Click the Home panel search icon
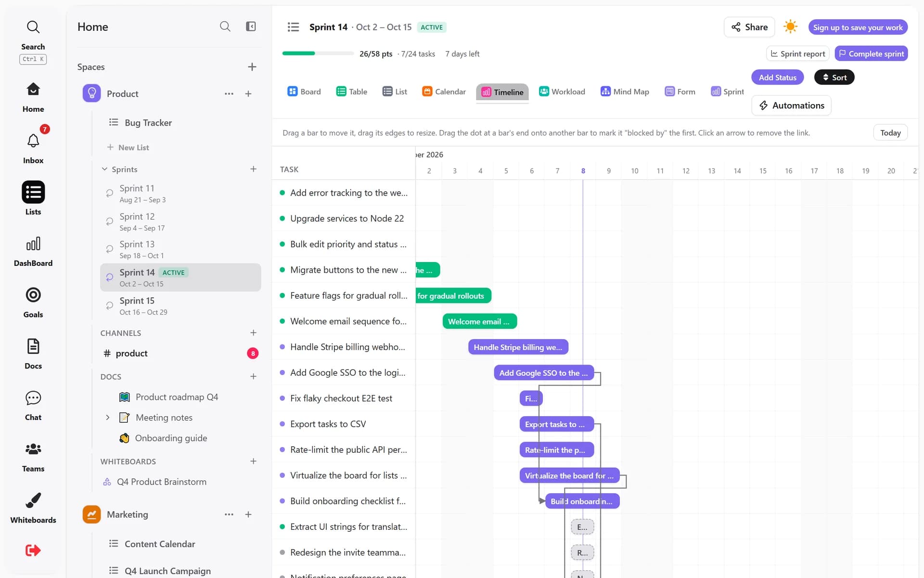This screenshot has height=578, width=924. coord(225,26)
